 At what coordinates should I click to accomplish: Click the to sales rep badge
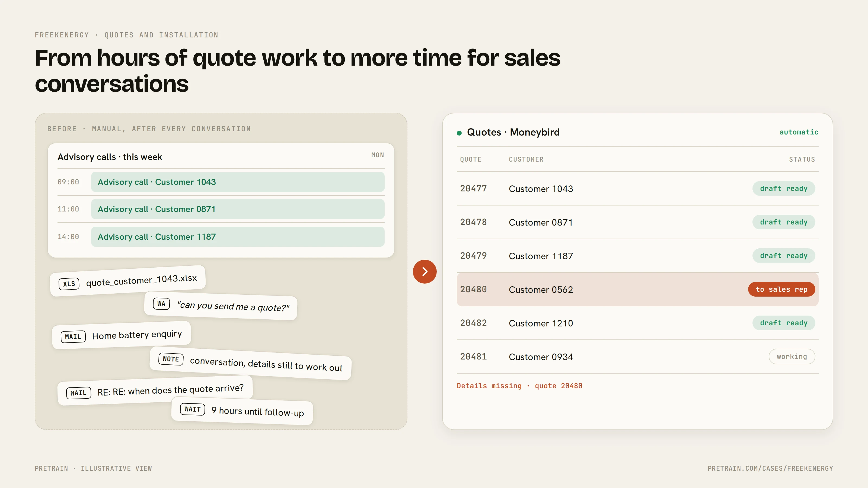click(x=781, y=289)
